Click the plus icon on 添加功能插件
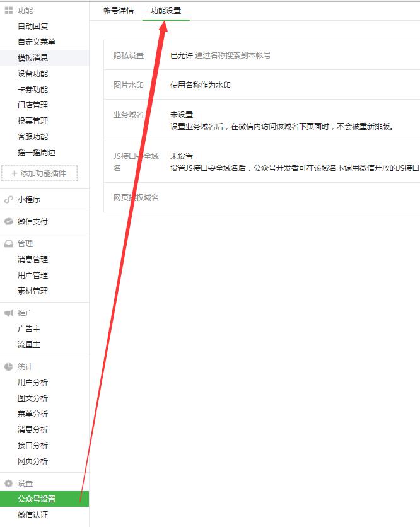Image resolution: width=420 pixels, height=527 pixels. click(x=14, y=173)
